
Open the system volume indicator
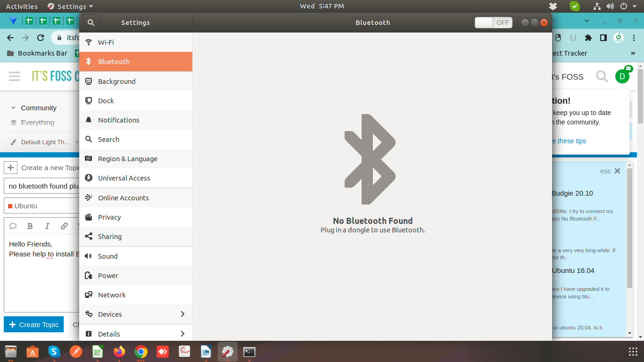611,6
